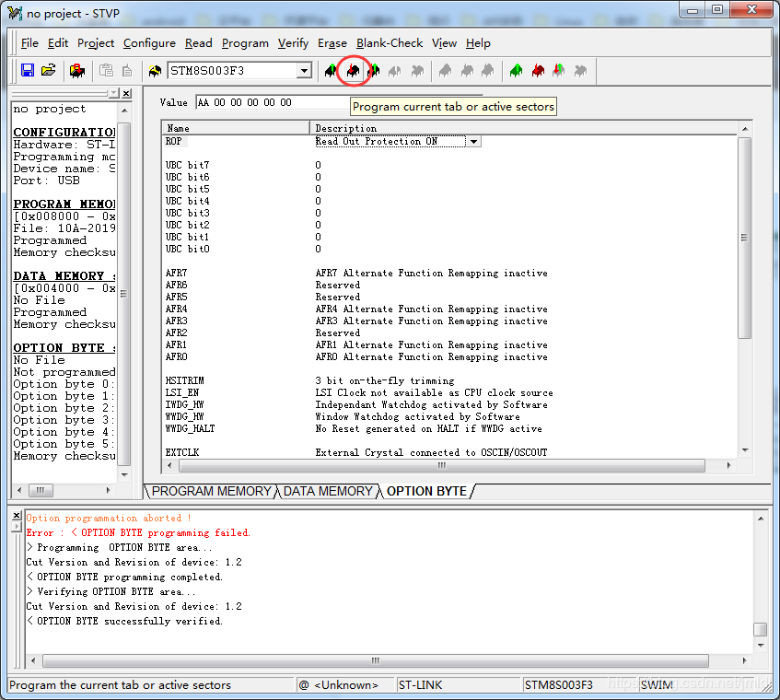Open the project panel docking arrow menu
This screenshot has width=780, height=700.
tap(113, 94)
